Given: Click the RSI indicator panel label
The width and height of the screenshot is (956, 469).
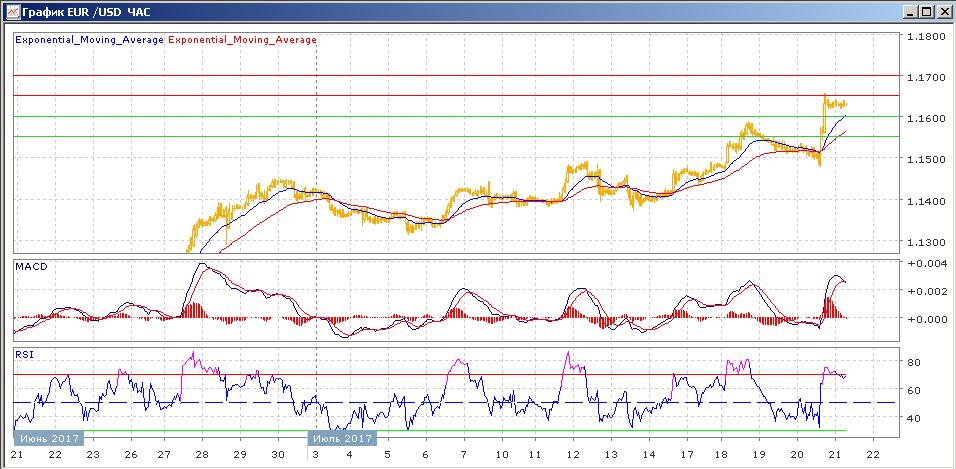Looking at the screenshot, I should [24, 353].
